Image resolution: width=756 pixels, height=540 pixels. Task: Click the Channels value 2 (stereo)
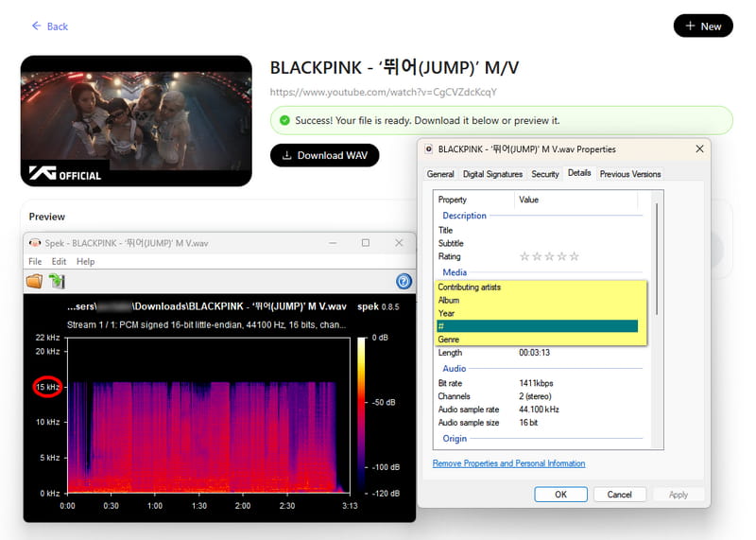(x=535, y=396)
